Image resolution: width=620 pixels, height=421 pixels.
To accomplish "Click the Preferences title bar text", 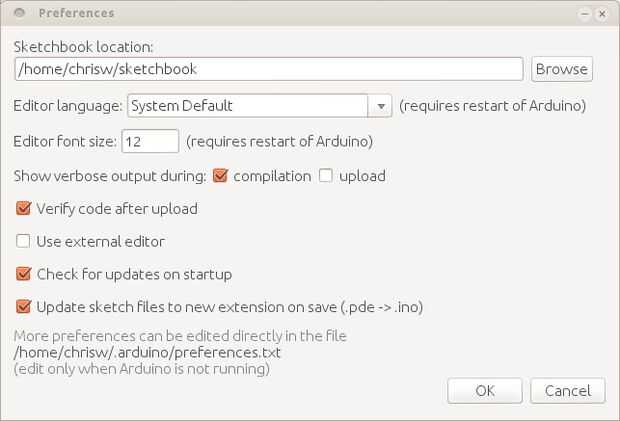I will coord(76,13).
